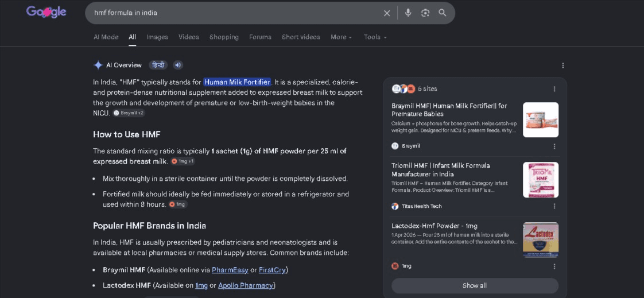Select the All results tab
Viewport: 644px width, 298px height.
132,37
